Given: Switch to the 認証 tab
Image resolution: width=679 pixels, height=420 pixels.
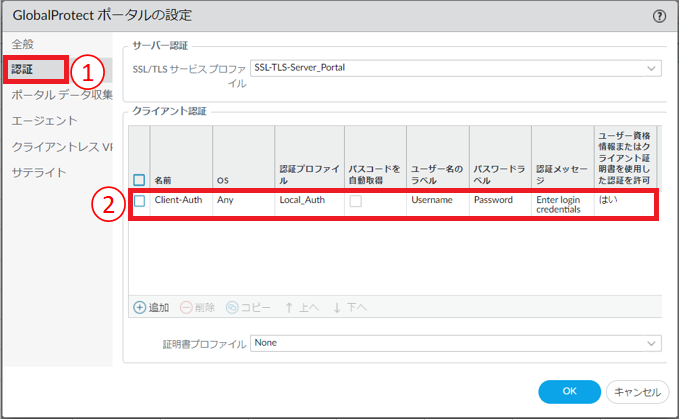Looking at the screenshot, I should click(22, 70).
